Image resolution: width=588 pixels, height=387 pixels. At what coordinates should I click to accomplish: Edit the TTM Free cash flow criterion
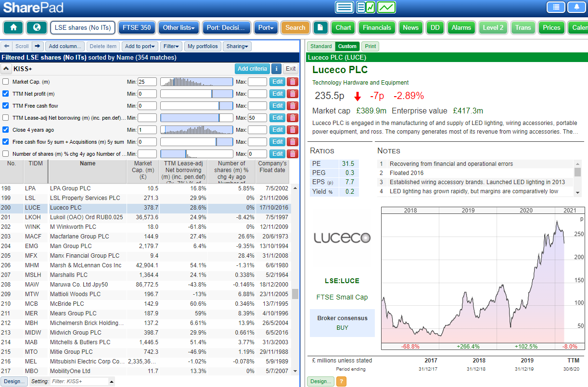[278, 106]
